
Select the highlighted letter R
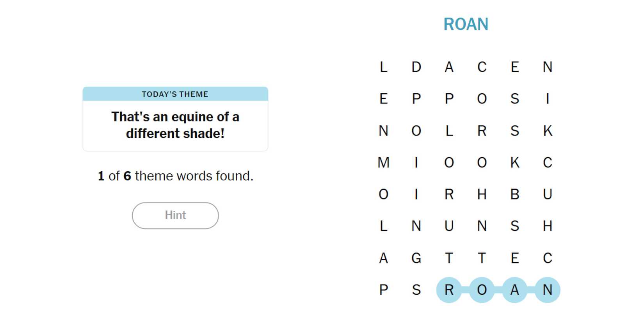(449, 290)
